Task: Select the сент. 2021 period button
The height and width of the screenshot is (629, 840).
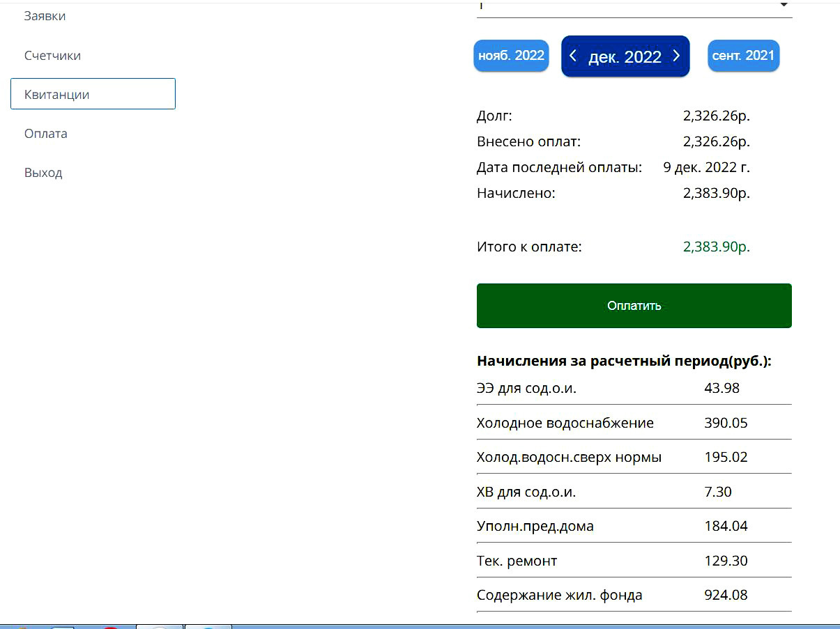Action: [743, 56]
